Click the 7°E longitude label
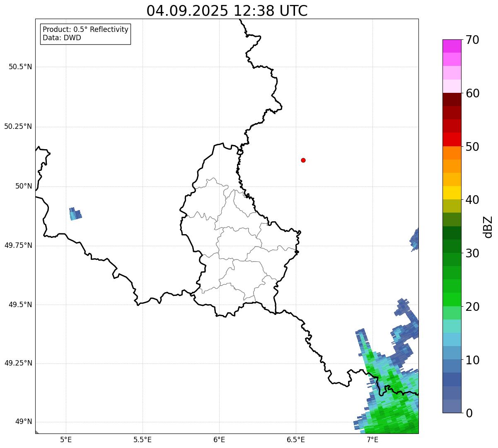The width and height of the screenshot is (498, 448). tap(372, 440)
